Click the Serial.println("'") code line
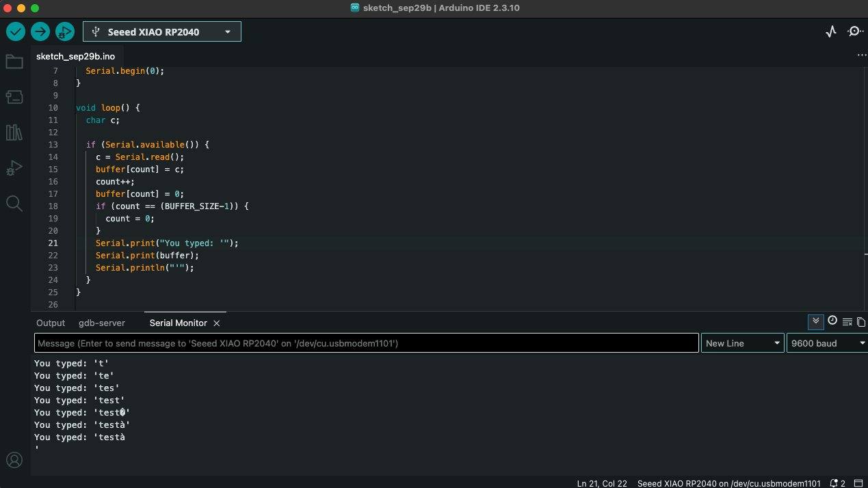Image resolution: width=868 pixels, height=488 pixels. pos(145,268)
